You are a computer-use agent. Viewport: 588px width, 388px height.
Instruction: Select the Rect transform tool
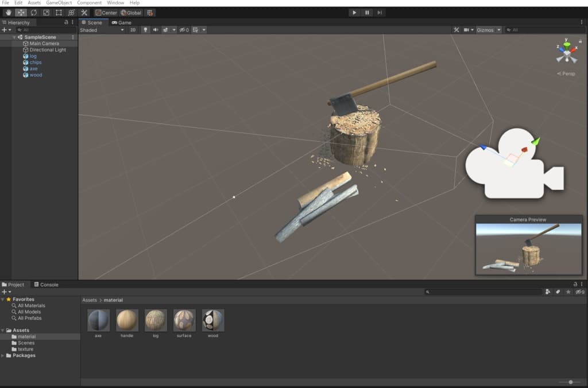tap(59, 13)
